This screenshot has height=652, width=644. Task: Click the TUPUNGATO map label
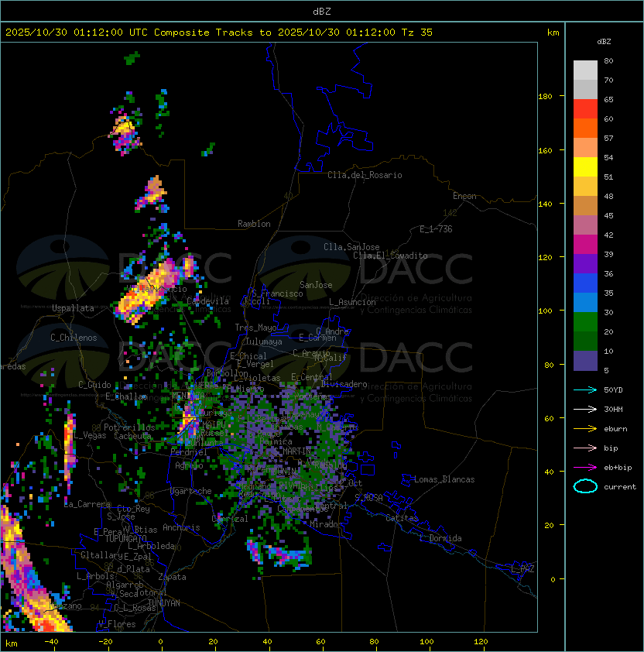click(x=126, y=538)
